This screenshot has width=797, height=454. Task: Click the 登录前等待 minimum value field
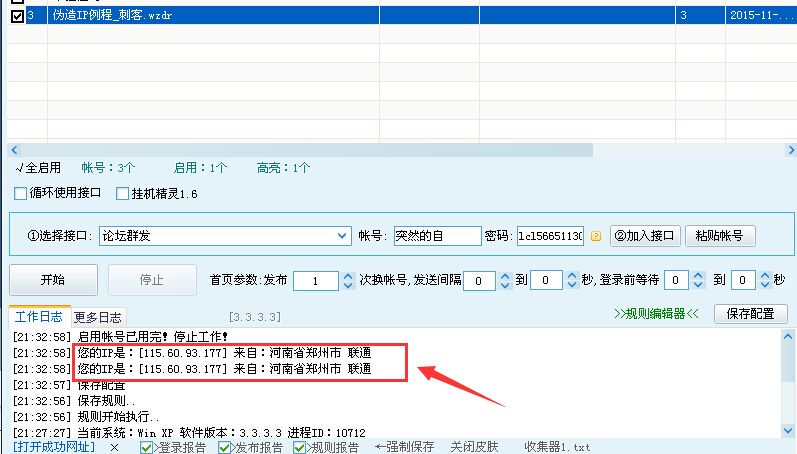[676, 281]
